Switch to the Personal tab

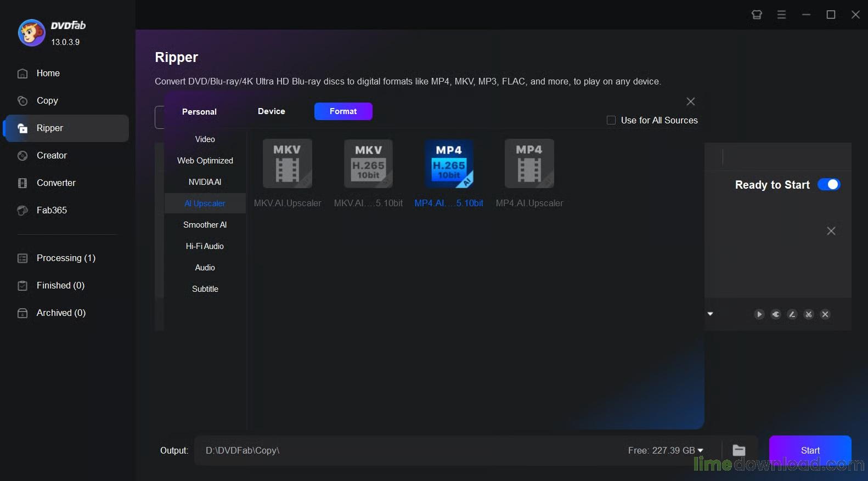click(199, 112)
